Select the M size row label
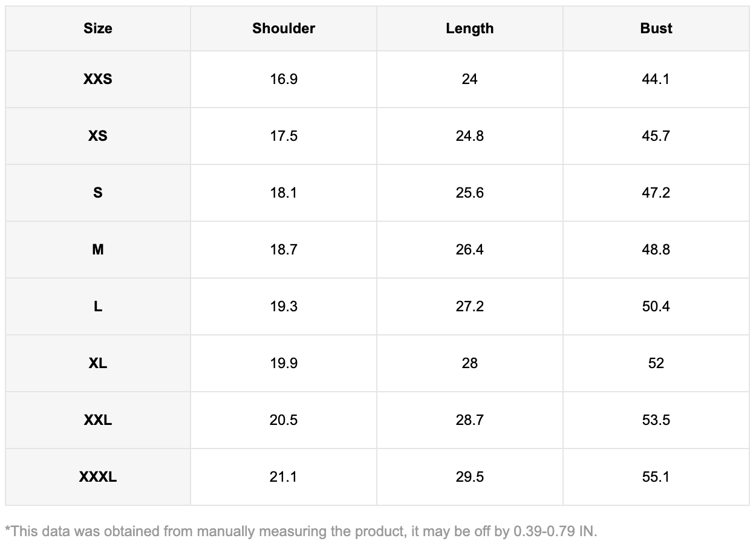The width and height of the screenshot is (756, 544). coord(98,250)
